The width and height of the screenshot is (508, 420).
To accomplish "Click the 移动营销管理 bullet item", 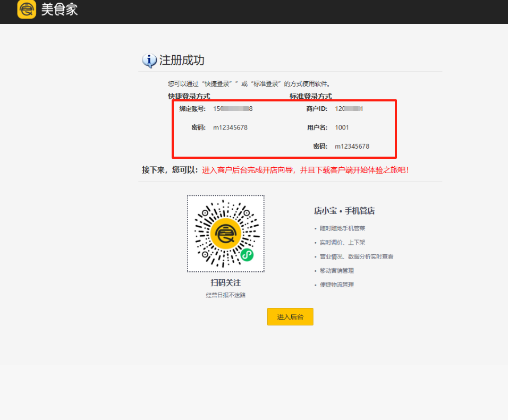I will coord(336,271).
